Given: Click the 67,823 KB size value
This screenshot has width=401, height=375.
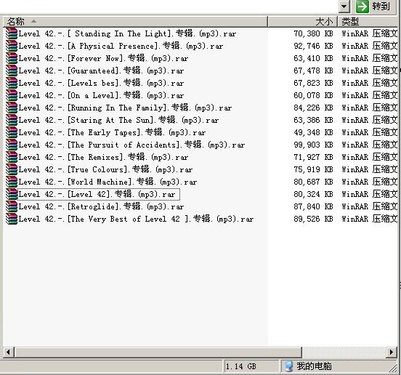Looking at the screenshot, I should pyautogui.click(x=313, y=83).
